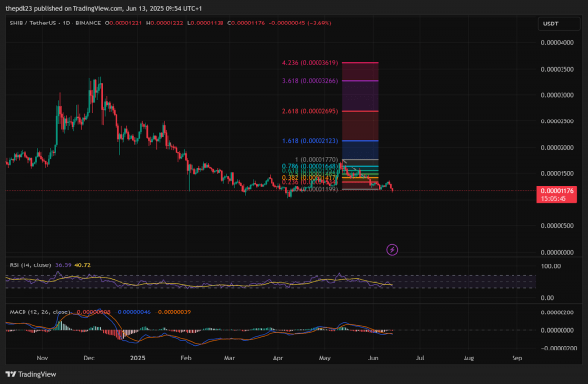Viewport: 588px width, 384px height.
Task: Click the RSI value 36.59 readout
Action: (63, 265)
